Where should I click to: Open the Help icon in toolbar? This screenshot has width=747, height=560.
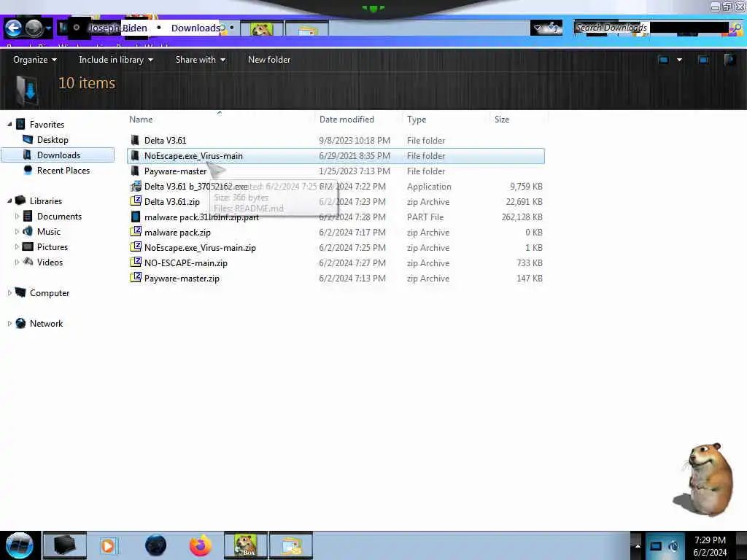point(729,60)
